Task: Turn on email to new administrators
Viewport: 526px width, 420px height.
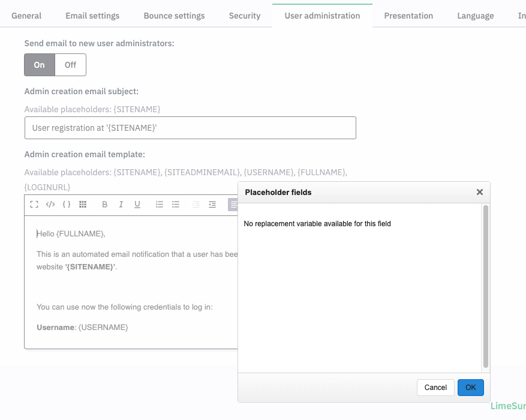Action: [40, 65]
